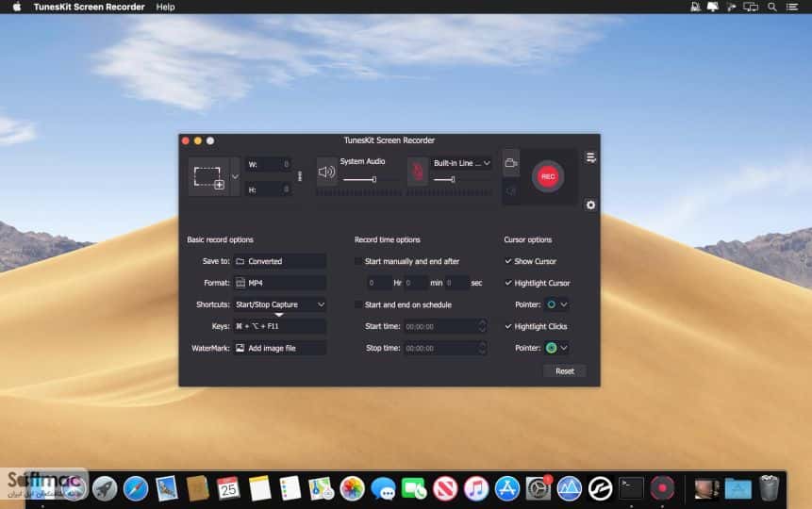Open Notification Center in menu bar
This screenshot has width=812, height=509.
click(792, 7)
